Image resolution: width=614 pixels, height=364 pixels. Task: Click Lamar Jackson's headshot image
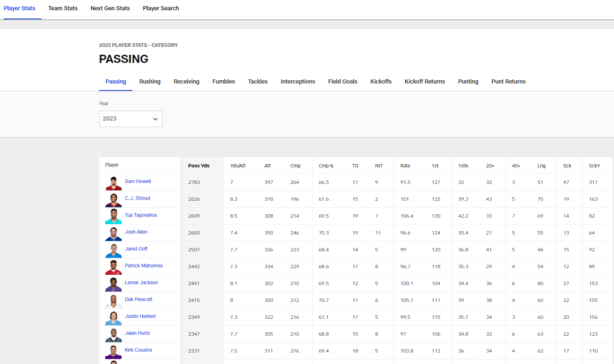113,284
